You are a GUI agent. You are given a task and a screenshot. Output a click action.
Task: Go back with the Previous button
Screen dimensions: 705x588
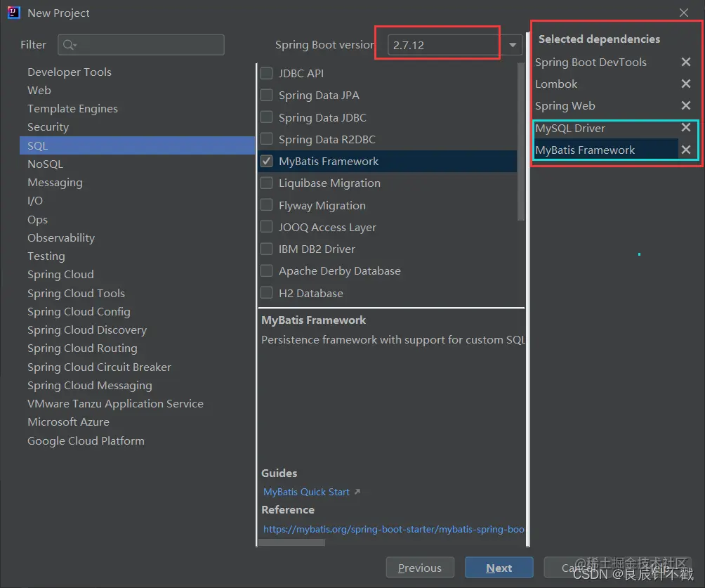pyautogui.click(x=420, y=568)
